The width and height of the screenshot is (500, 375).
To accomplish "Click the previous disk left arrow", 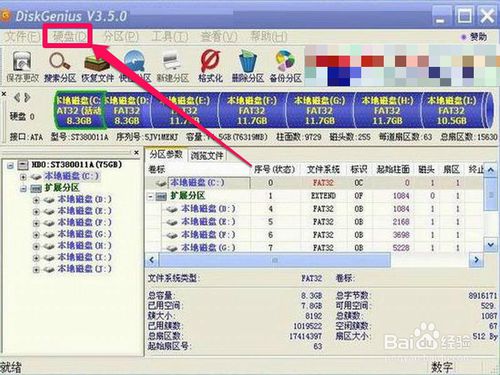I will pyautogui.click(x=17, y=98).
